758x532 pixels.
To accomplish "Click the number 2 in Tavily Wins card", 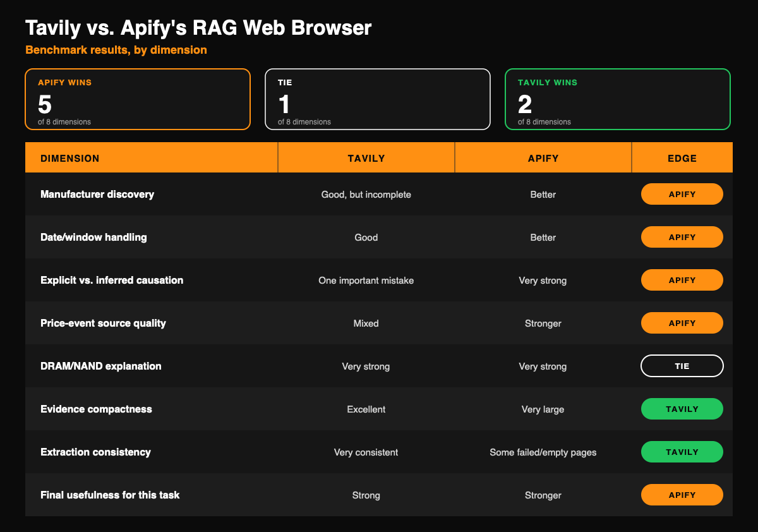I will pyautogui.click(x=525, y=104).
